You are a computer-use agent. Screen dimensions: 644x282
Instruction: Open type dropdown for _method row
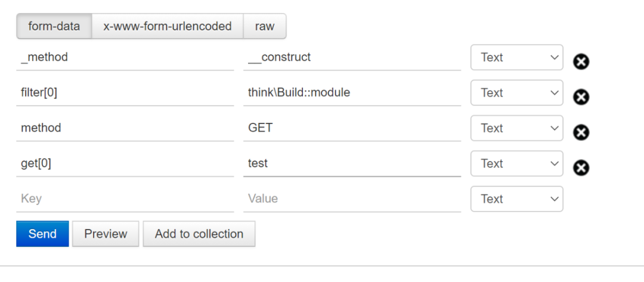[x=516, y=57]
